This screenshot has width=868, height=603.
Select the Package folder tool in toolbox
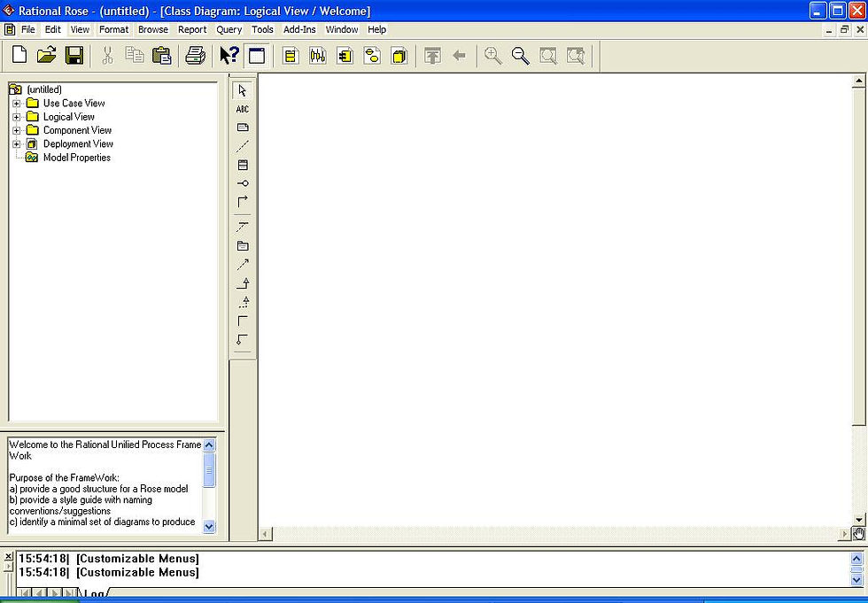coord(243,245)
